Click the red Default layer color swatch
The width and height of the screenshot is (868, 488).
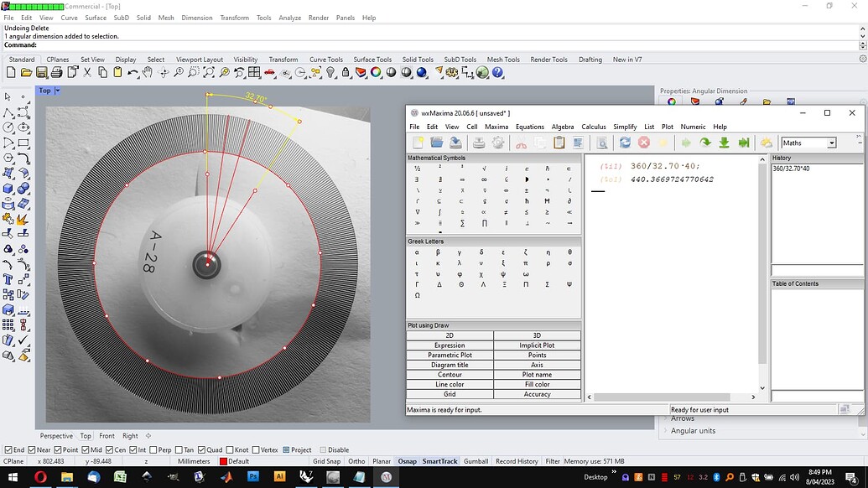(223, 461)
